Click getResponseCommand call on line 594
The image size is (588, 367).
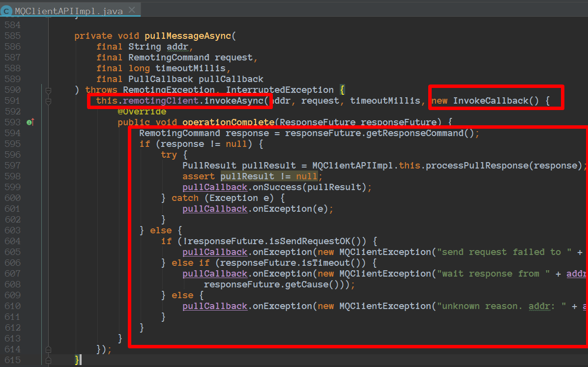click(415, 134)
